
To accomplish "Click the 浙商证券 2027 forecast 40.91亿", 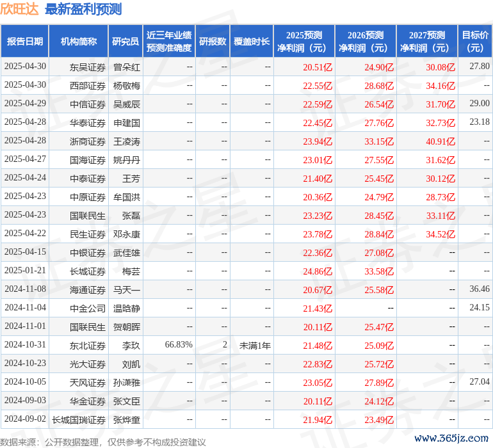I will (440, 141).
